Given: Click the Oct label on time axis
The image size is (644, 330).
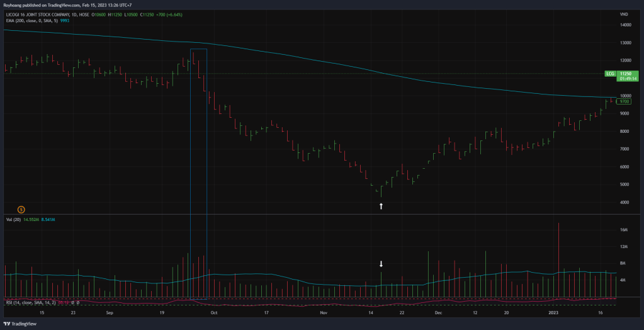Looking at the screenshot, I should [x=213, y=312].
